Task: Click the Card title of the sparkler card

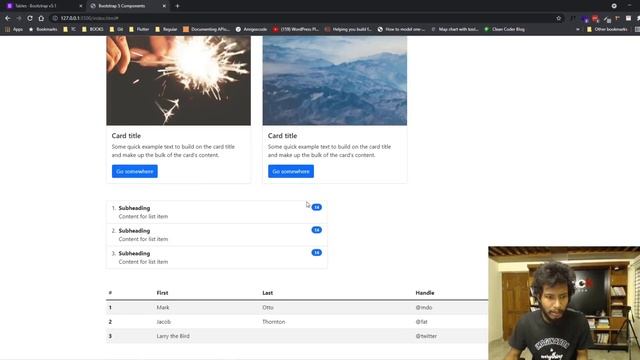Action: click(x=126, y=136)
